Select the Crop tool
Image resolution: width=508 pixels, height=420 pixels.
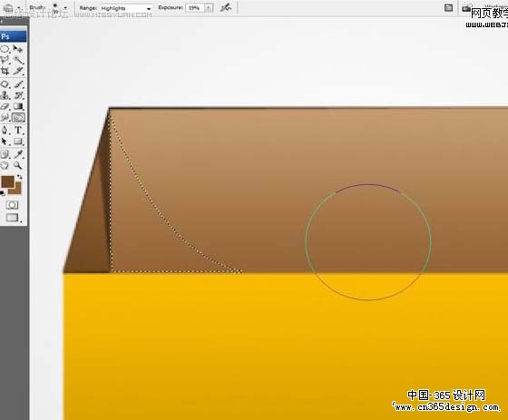click(5, 71)
